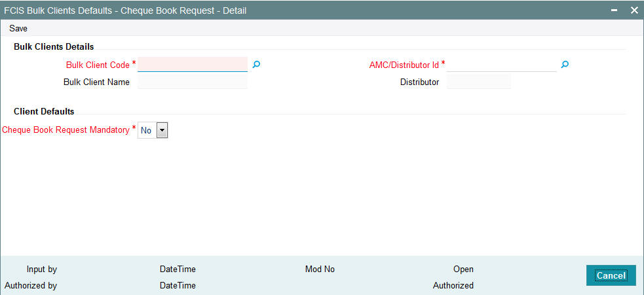Click the Distributor field
This screenshot has height=295, width=644.
[x=478, y=82]
